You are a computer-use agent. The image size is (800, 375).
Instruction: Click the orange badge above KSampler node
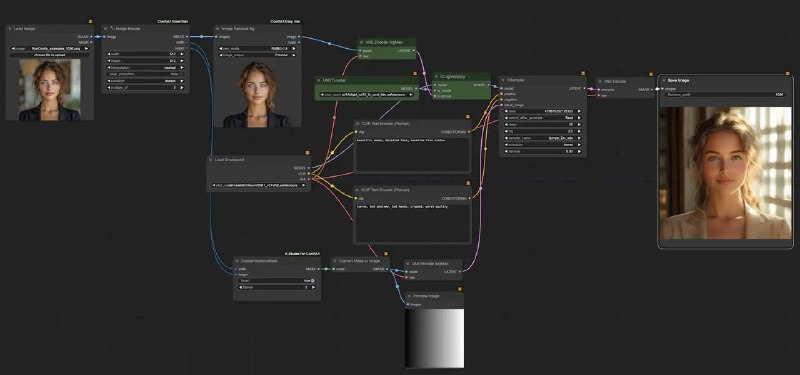tap(583, 73)
